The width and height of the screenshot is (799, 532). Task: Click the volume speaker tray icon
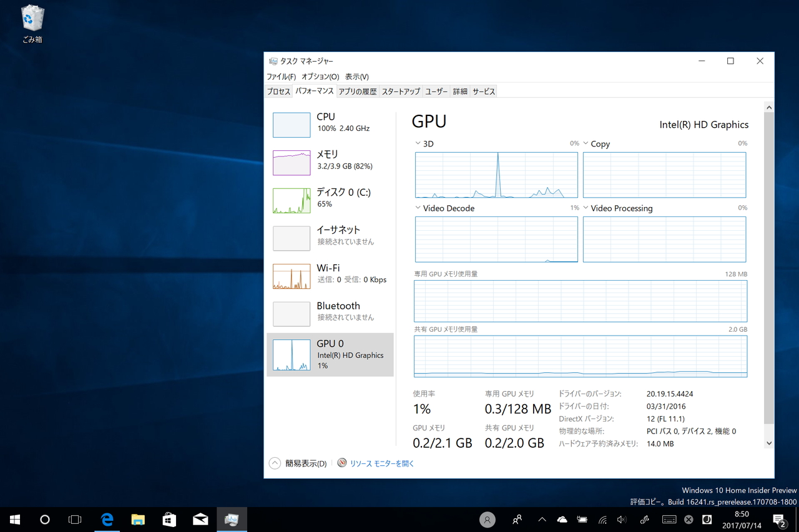click(x=622, y=520)
